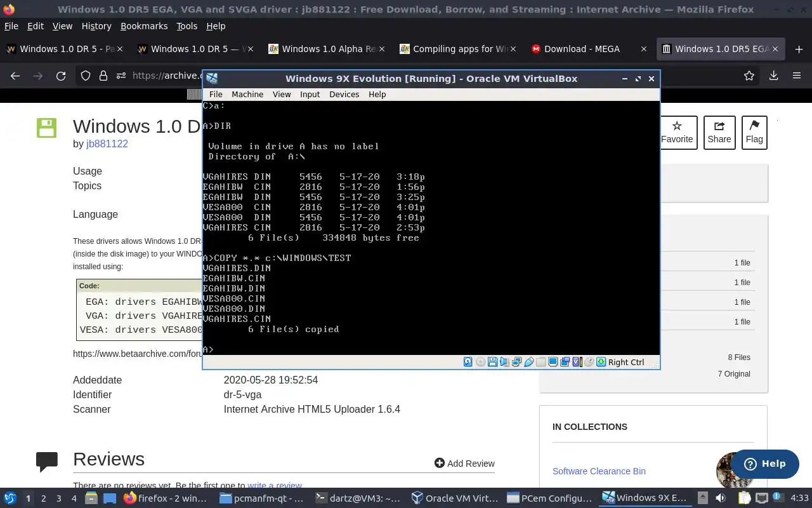Click the network adapters icon in VirtualBox status bar
Screen dimensions: 812x508
(516, 362)
